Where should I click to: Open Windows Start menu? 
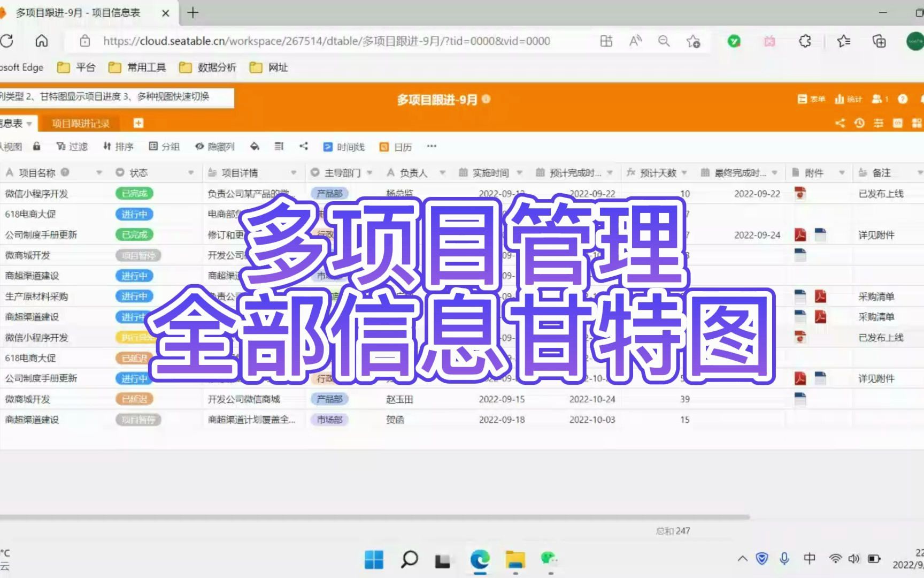[374, 560]
